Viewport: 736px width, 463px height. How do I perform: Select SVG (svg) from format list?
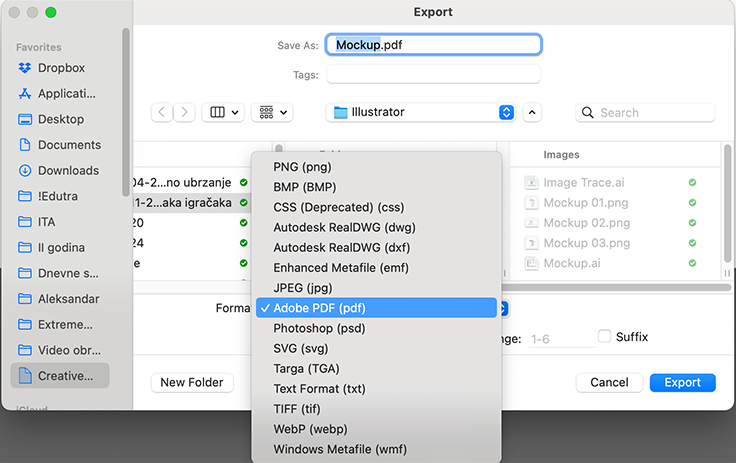tap(300, 349)
